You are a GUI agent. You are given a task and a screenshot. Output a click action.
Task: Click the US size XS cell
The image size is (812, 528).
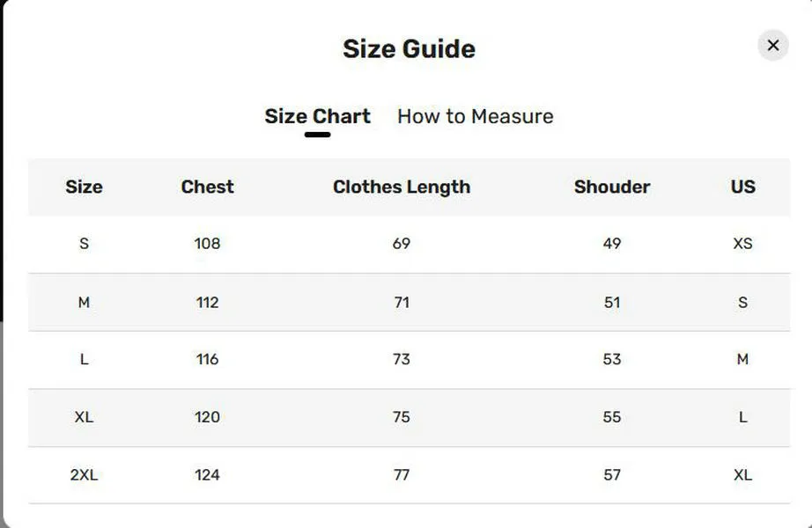(x=743, y=244)
